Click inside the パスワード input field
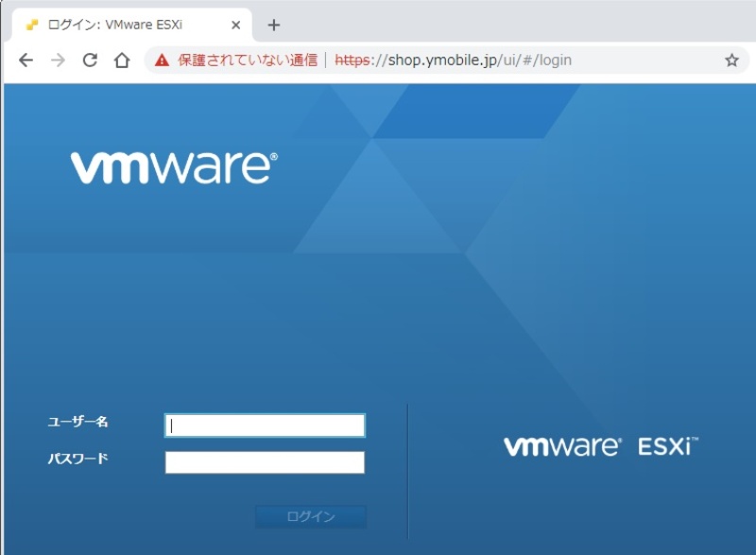This screenshot has width=756, height=555. tap(263, 462)
